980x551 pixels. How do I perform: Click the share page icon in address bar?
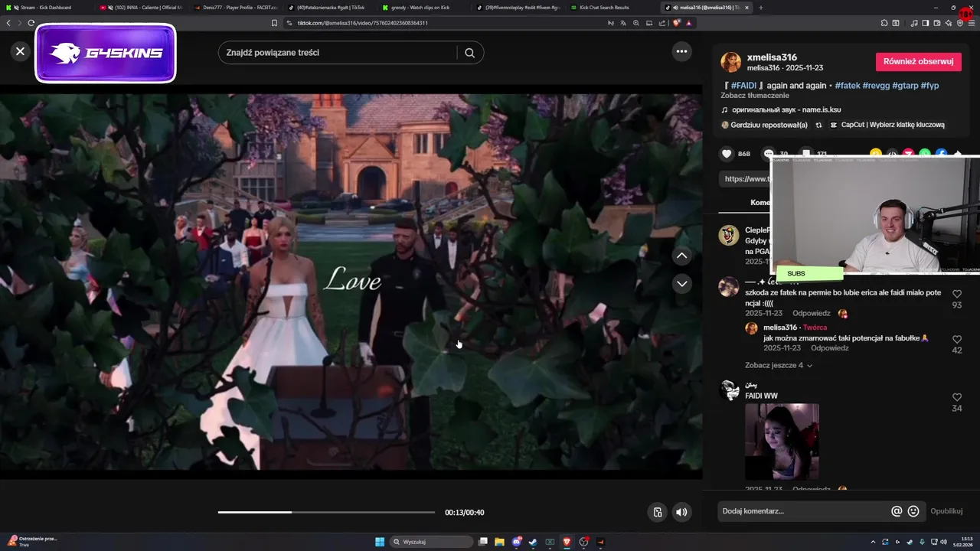(662, 23)
